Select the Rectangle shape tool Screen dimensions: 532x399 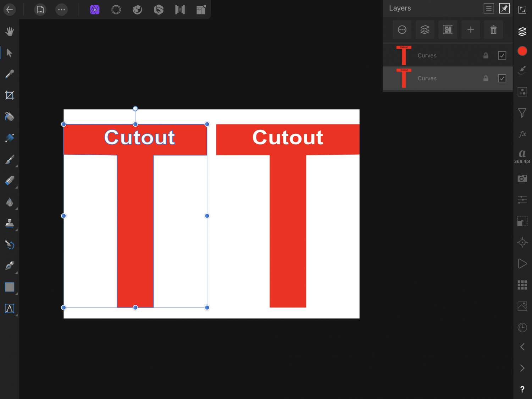point(10,287)
